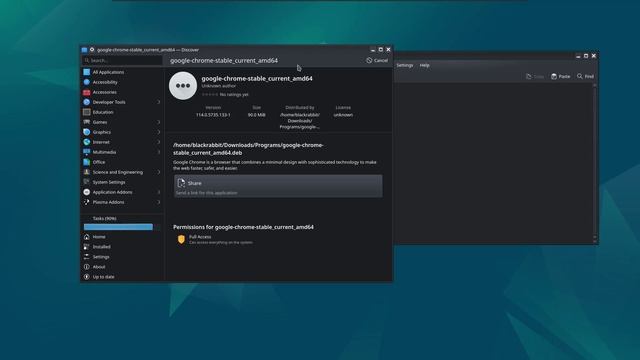Viewport: 640px width, 360px height.
Task: Expand the Graphics subcategories arrow
Action: click(159, 132)
